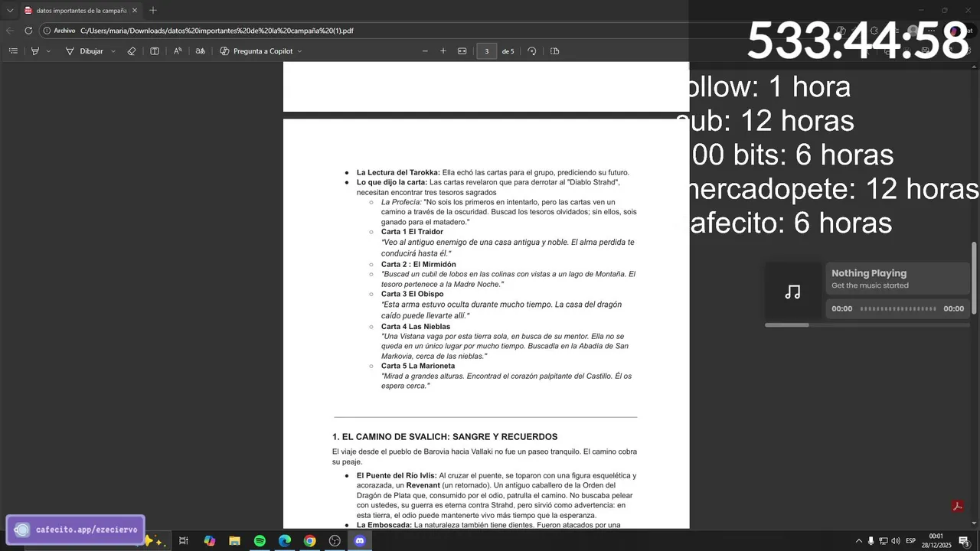Screen dimensions: 980x551
Task: Click the text Carta 1 El Traidor
Action: (x=412, y=232)
